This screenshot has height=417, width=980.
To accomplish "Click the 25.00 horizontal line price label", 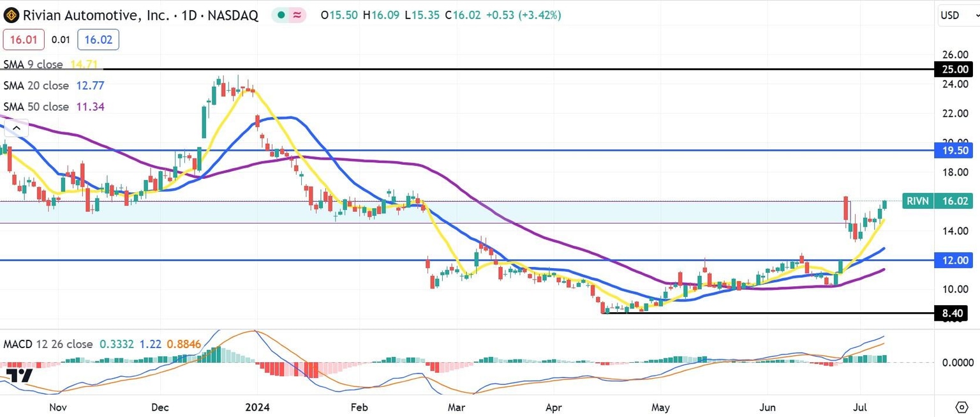I will click(x=954, y=69).
